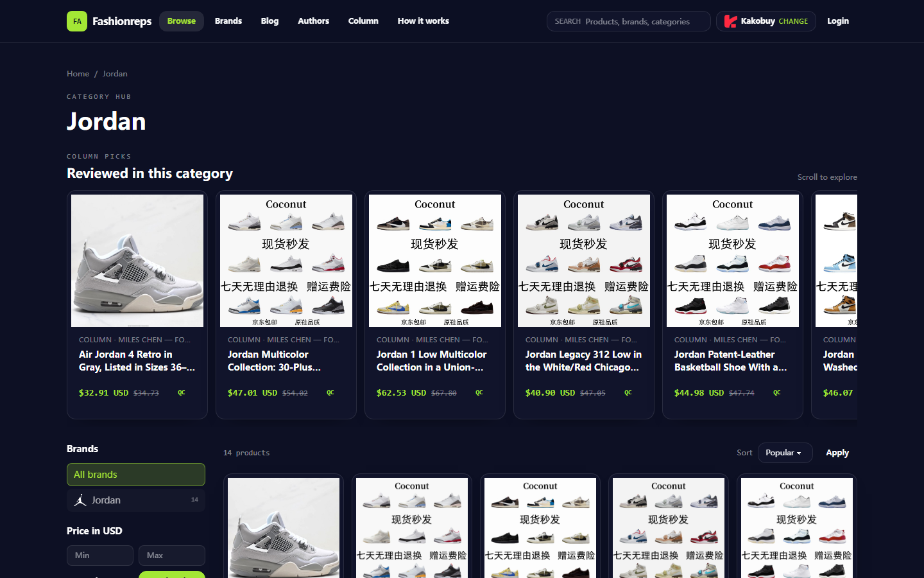
Task: Open Air Jordan 4 Retro Gray review thumbnail
Action: coord(137,261)
